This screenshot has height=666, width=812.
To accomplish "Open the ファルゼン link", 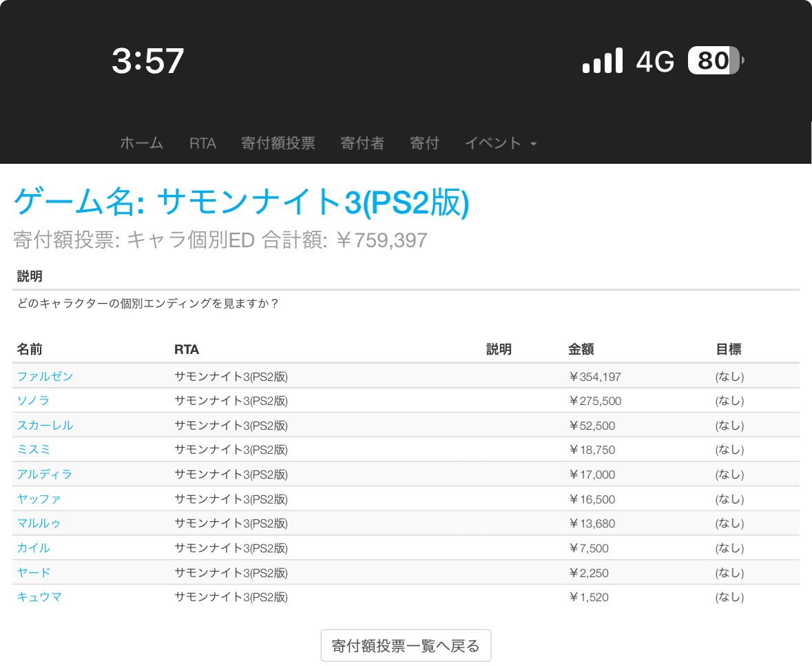I will coord(45,377).
